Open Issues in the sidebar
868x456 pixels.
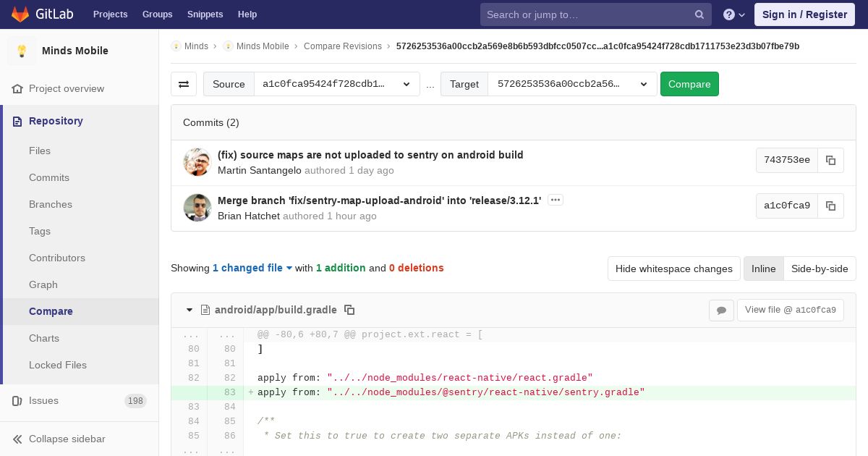point(43,400)
